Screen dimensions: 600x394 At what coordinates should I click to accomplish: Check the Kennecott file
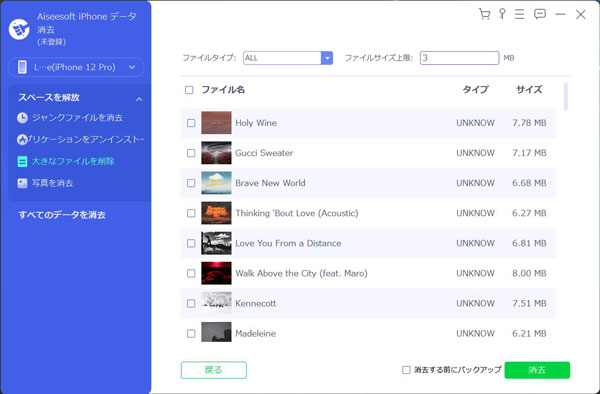pyautogui.click(x=191, y=303)
